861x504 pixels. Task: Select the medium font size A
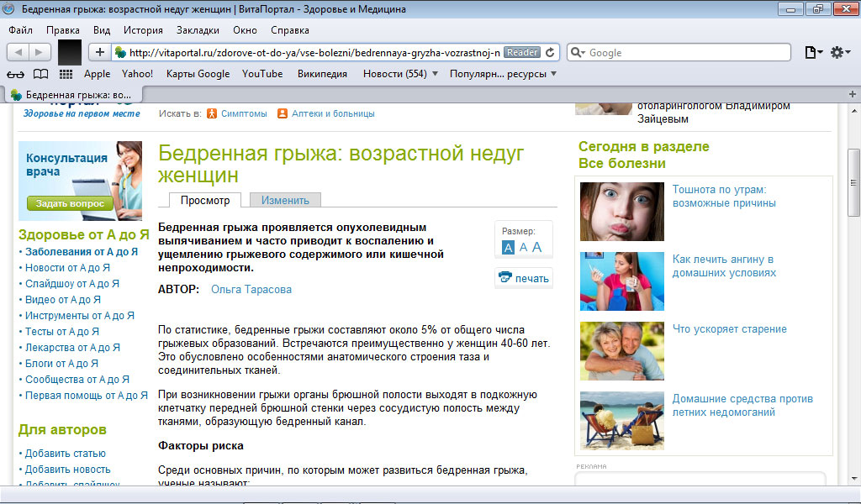[x=523, y=247]
